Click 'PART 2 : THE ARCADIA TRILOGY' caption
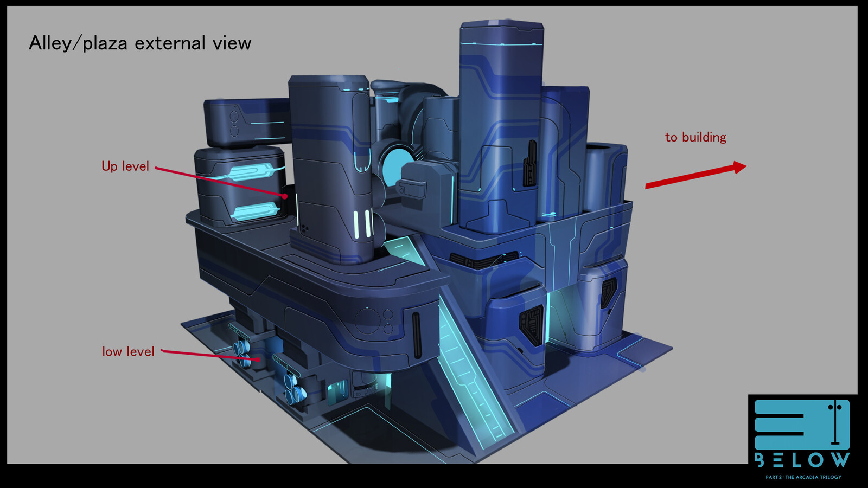Screen dimensions: 868x488 pyautogui.click(x=803, y=477)
